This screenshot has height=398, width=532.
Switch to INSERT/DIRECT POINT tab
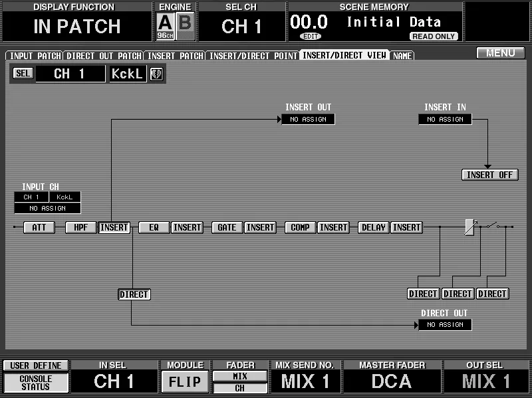coord(253,56)
